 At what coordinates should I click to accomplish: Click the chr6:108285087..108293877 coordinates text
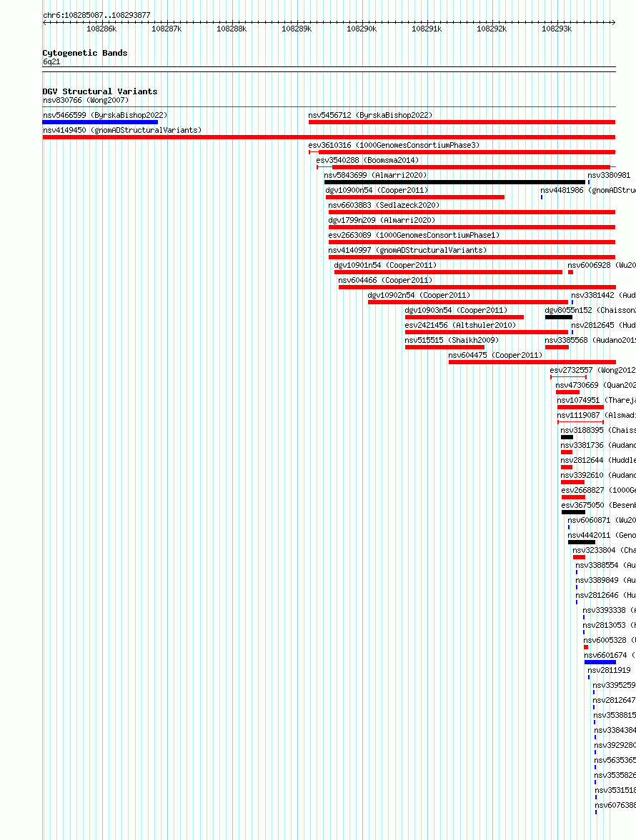(96, 15)
